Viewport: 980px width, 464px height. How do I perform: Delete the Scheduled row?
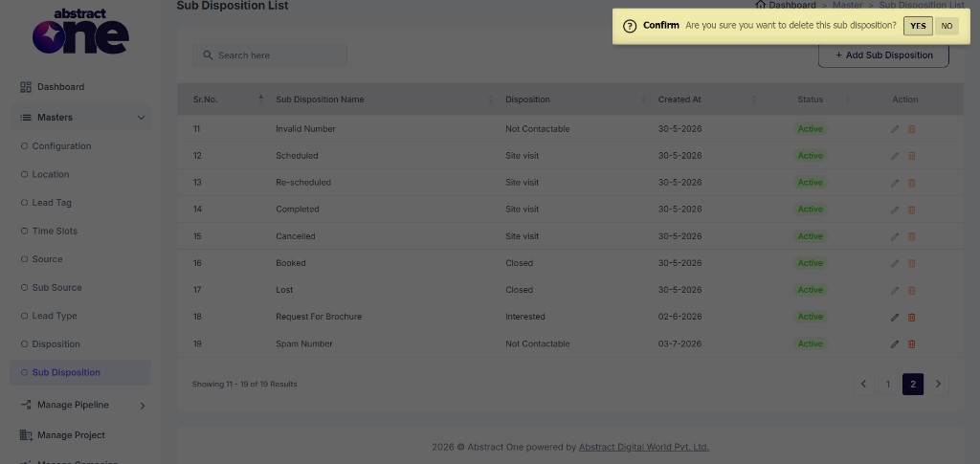pos(911,156)
